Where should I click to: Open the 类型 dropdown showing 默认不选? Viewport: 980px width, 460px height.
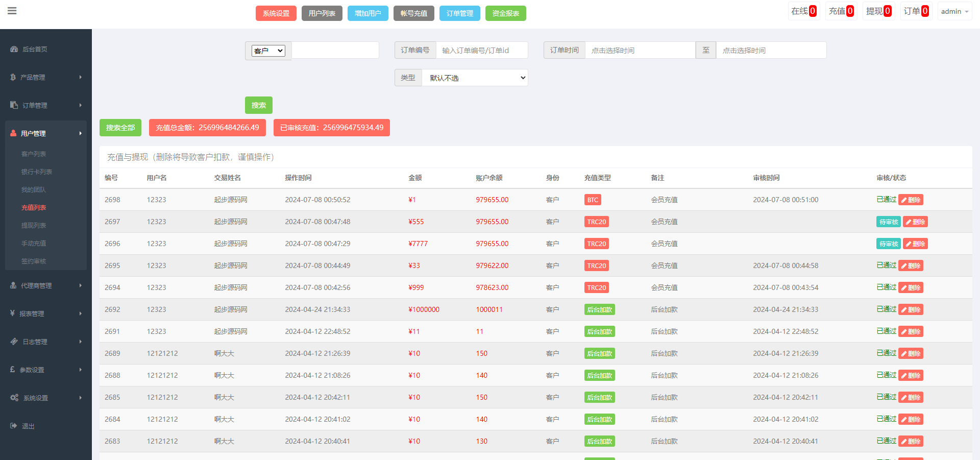point(475,78)
